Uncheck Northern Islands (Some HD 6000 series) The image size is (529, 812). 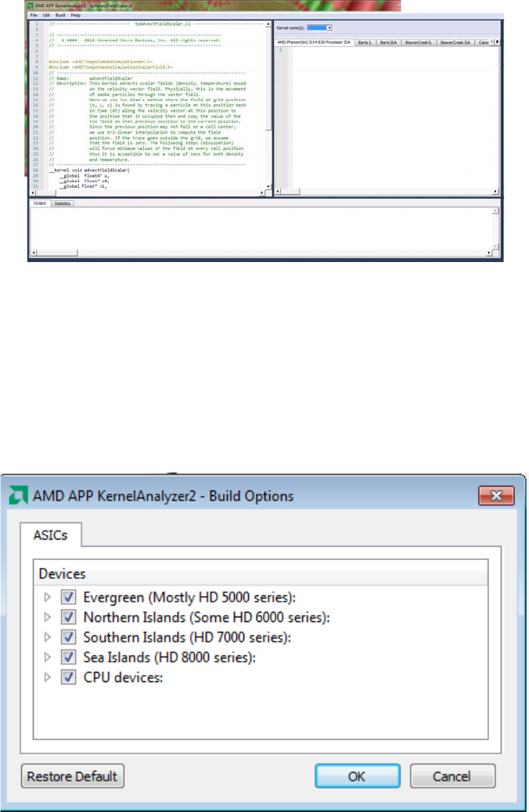[x=68, y=617]
